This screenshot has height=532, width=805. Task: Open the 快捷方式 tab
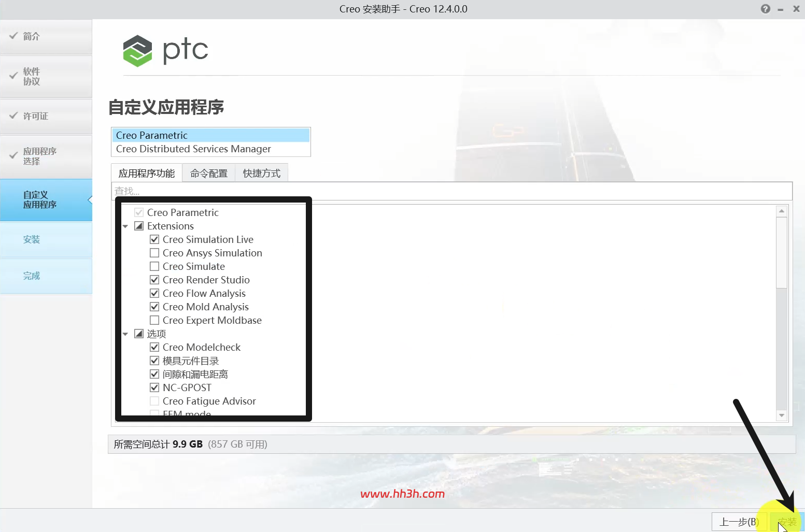click(262, 173)
